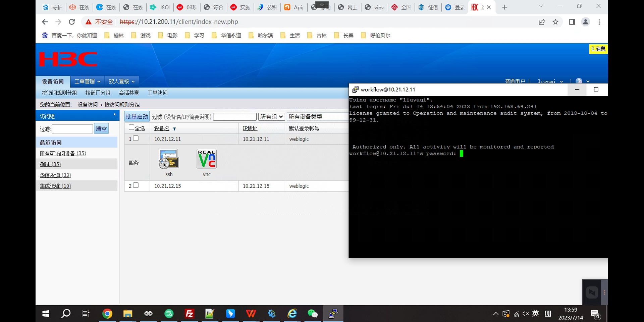Viewport: 644px width, 322px height.
Task: Open File Explorer from the taskbar
Action: (128, 314)
